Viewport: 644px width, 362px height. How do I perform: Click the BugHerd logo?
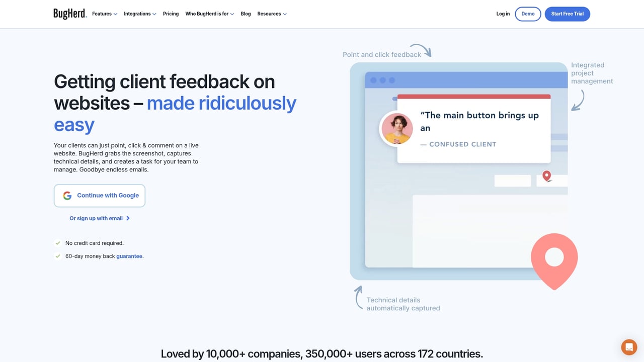pyautogui.click(x=69, y=14)
